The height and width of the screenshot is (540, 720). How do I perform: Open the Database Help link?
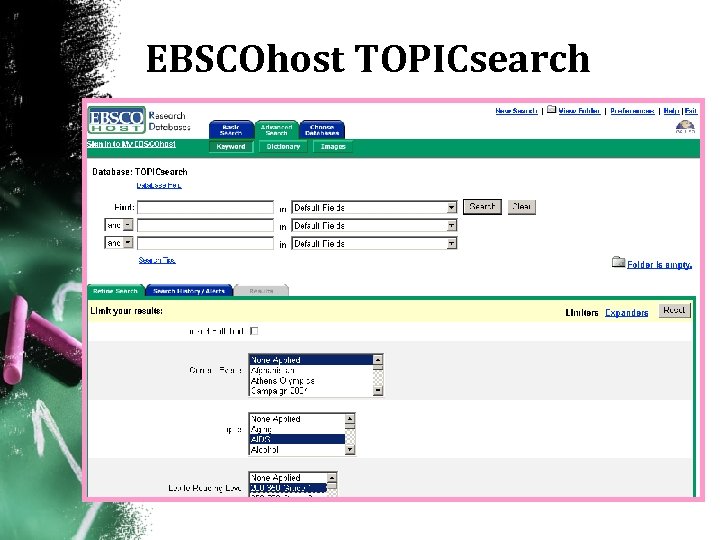tap(159, 185)
